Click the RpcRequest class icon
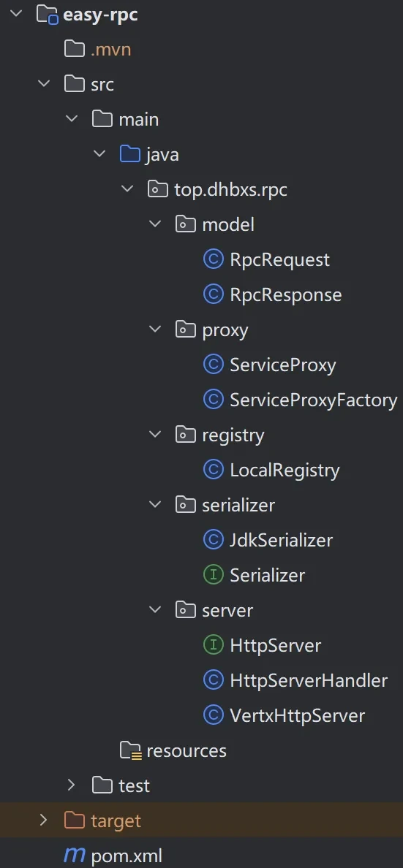The width and height of the screenshot is (403, 868). (214, 259)
